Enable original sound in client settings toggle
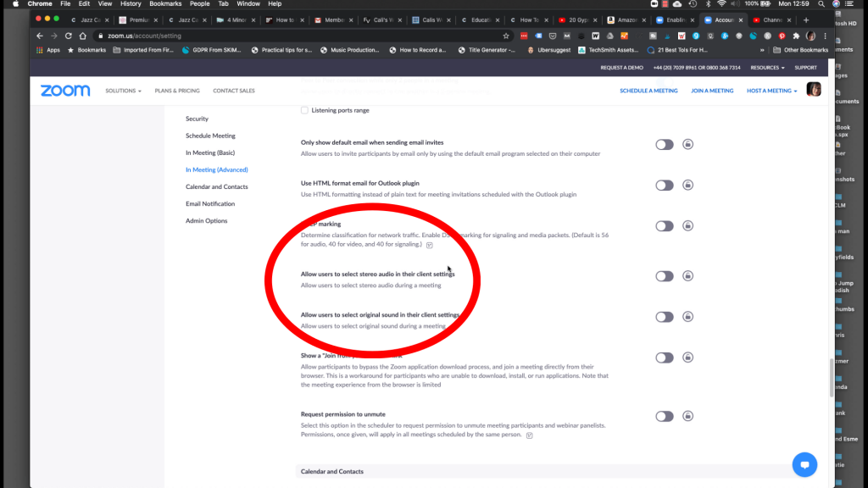Screen dimensions: 868x488 point(664,317)
